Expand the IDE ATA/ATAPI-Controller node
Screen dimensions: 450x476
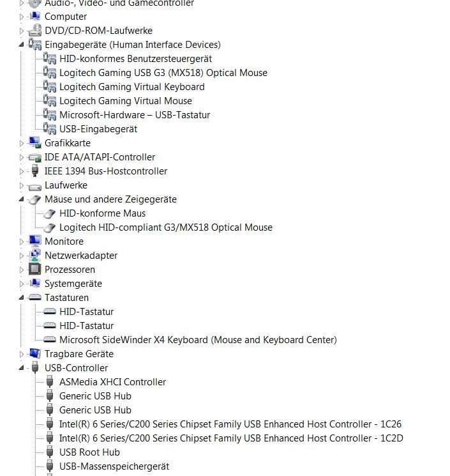click(x=21, y=157)
